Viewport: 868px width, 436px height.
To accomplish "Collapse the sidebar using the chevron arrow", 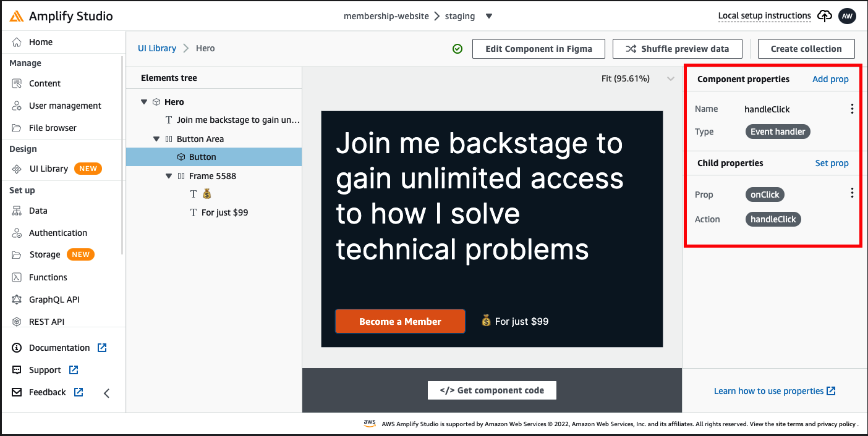I will coord(106,393).
